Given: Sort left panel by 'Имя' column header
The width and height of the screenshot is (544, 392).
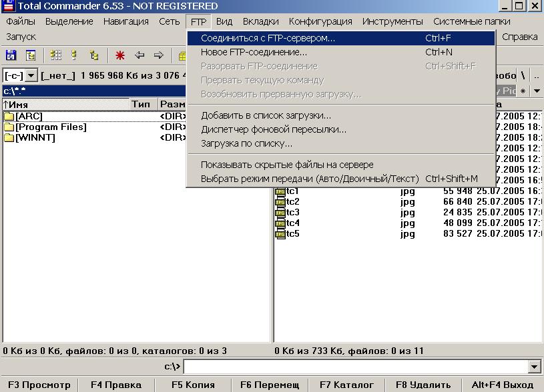Looking at the screenshot, I should 65,104.
